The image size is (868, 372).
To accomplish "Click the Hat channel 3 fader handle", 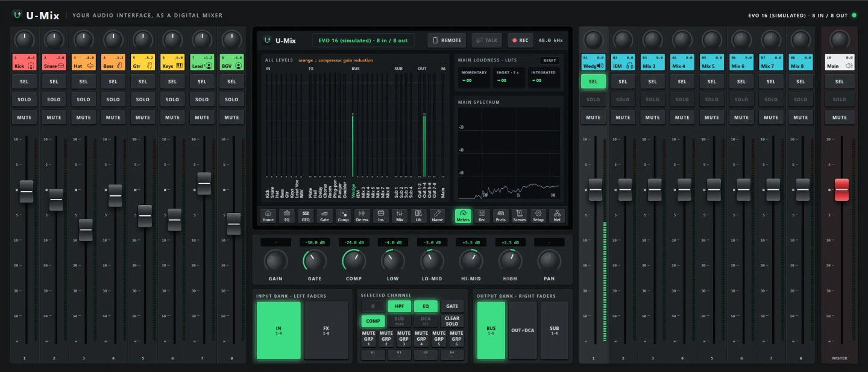I will click(x=86, y=230).
